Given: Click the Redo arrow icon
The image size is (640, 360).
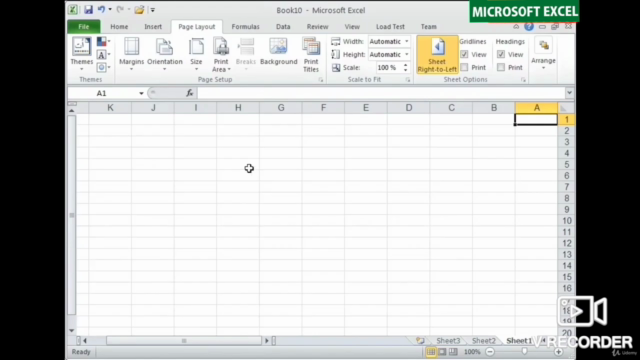Looking at the screenshot, I should pyautogui.click(x=120, y=9).
